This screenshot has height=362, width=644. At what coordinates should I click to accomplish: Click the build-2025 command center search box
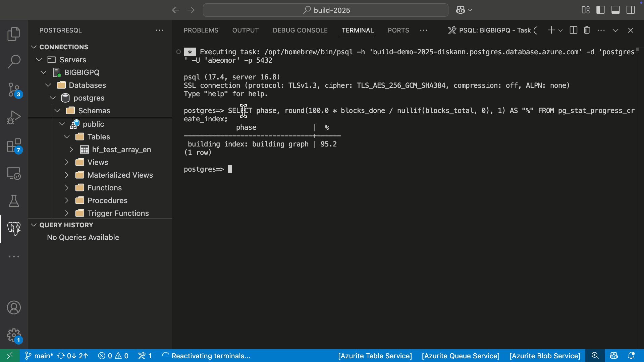click(x=325, y=10)
